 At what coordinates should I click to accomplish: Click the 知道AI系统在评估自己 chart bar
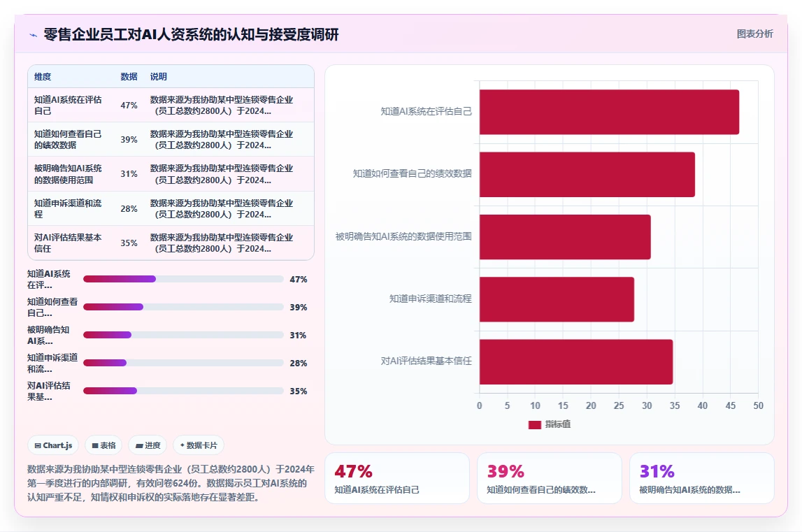point(609,112)
